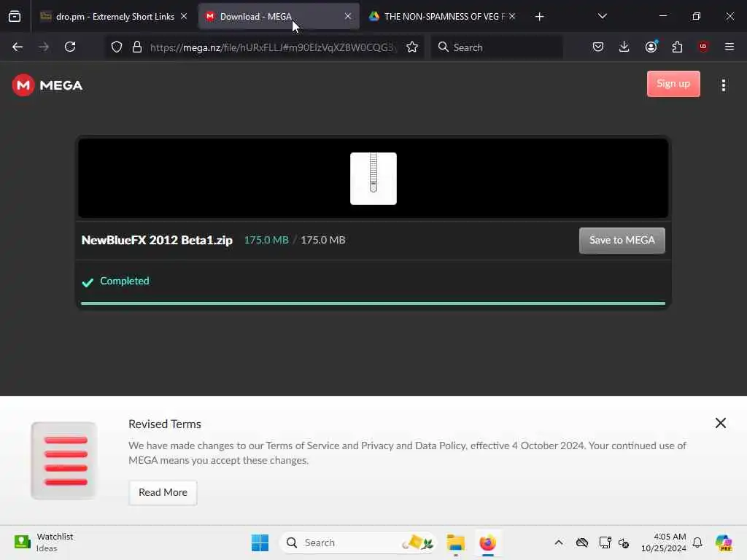
Task: Show hidden system tray icons
Action: (558, 542)
